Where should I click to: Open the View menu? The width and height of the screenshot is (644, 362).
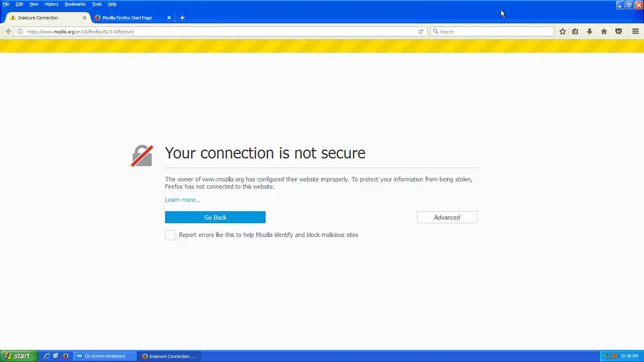point(34,4)
